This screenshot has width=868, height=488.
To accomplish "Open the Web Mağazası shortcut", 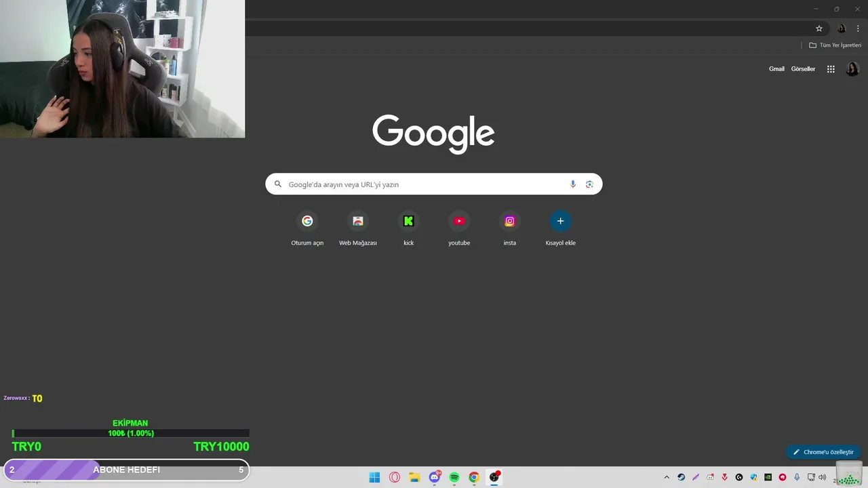I will pos(358,229).
